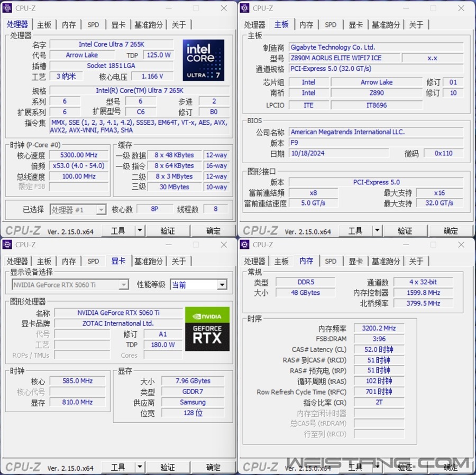Switch to 处理器 tab in the graphics window
The height and width of the screenshot is (475, 476).
point(17,261)
